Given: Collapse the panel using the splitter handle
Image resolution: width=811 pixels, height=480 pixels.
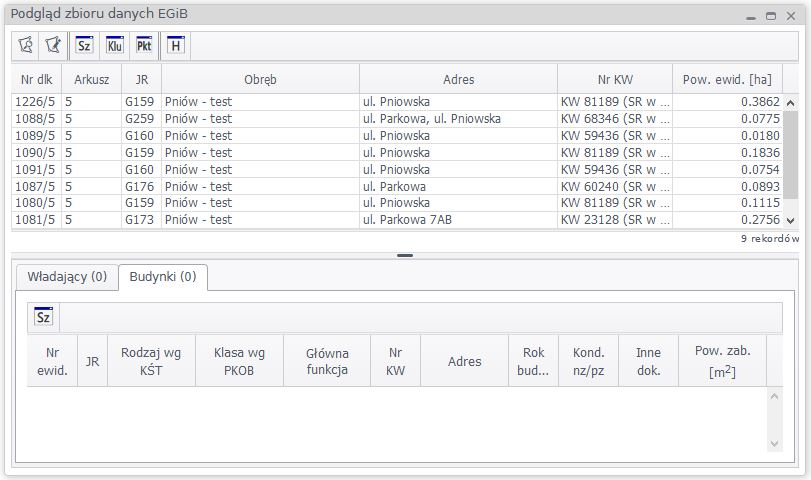Looking at the screenshot, I should [x=404, y=256].
